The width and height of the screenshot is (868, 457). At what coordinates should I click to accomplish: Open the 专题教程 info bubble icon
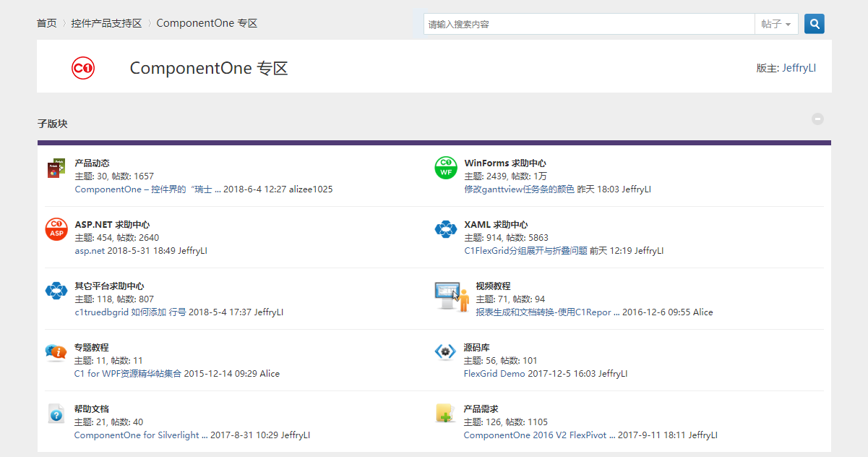[x=56, y=352]
